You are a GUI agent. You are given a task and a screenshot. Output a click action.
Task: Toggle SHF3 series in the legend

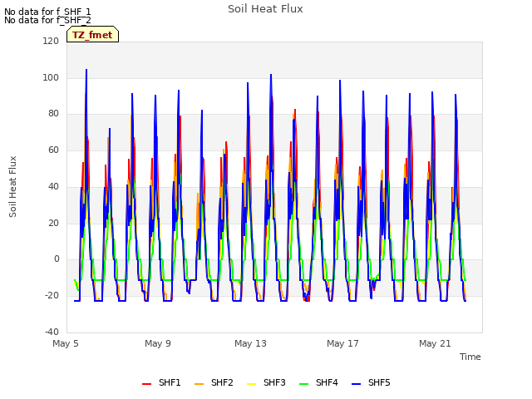click(266, 382)
